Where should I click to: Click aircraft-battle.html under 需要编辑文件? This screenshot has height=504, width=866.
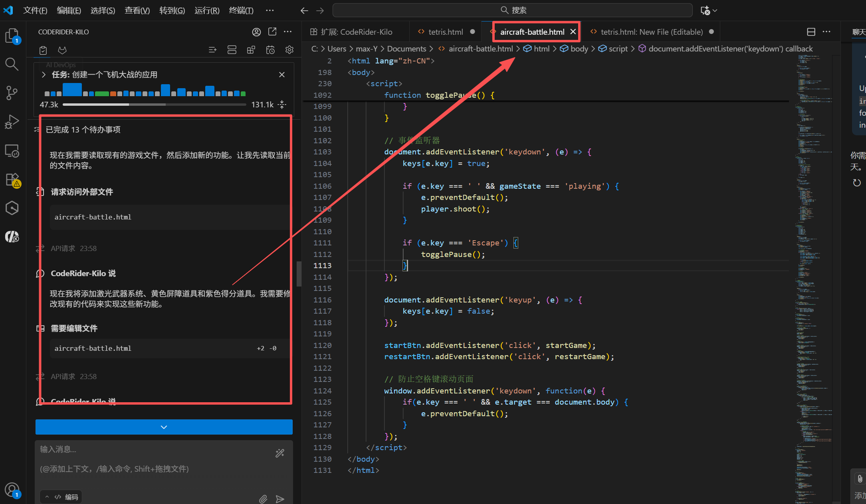coord(93,348)
